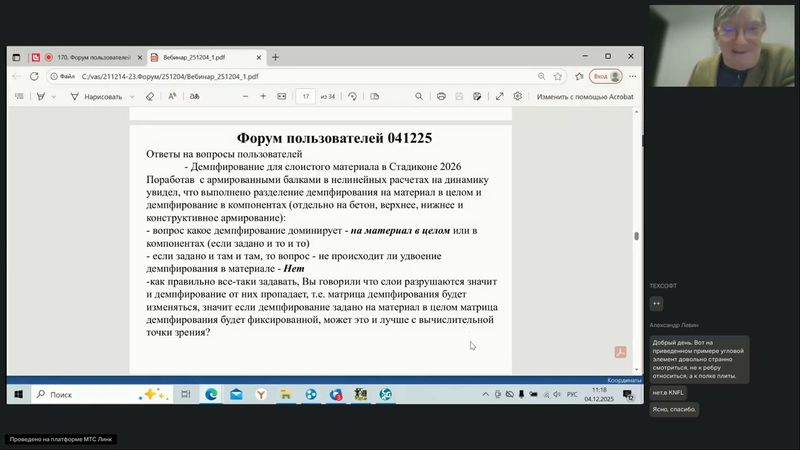Close the Вебинар_251204_1.pdf tab
800x450 pixels.
(x=259, y=58)
